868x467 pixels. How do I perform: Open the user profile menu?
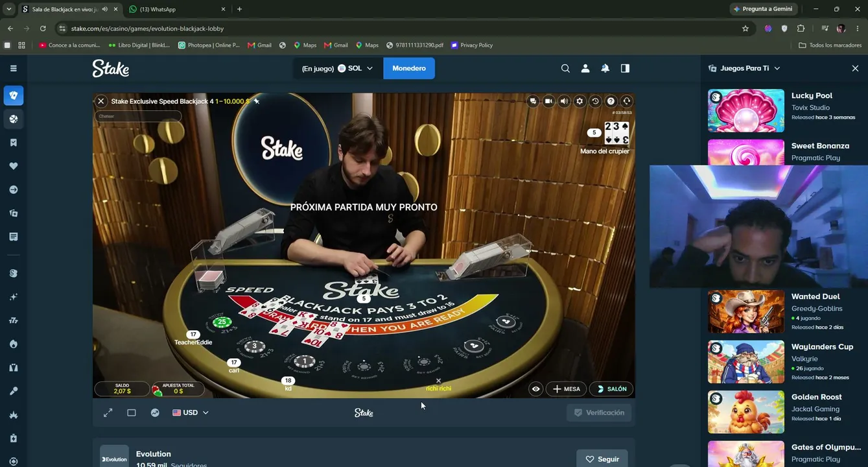(x=585, y=68)
